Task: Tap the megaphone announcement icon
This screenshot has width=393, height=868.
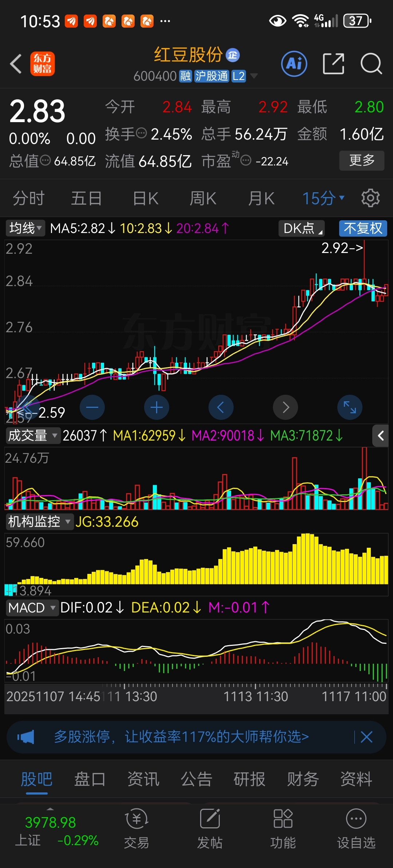Action: [x=26, y=737]
